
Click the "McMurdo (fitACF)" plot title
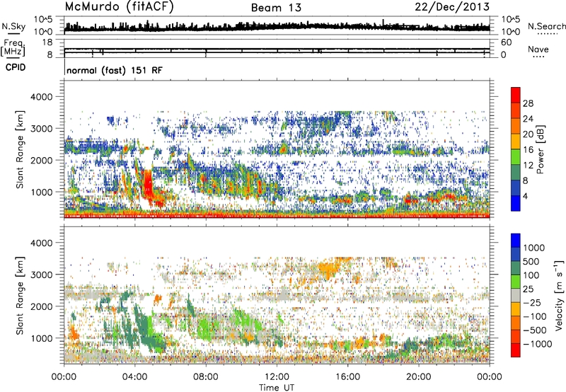tap(119, 7)
